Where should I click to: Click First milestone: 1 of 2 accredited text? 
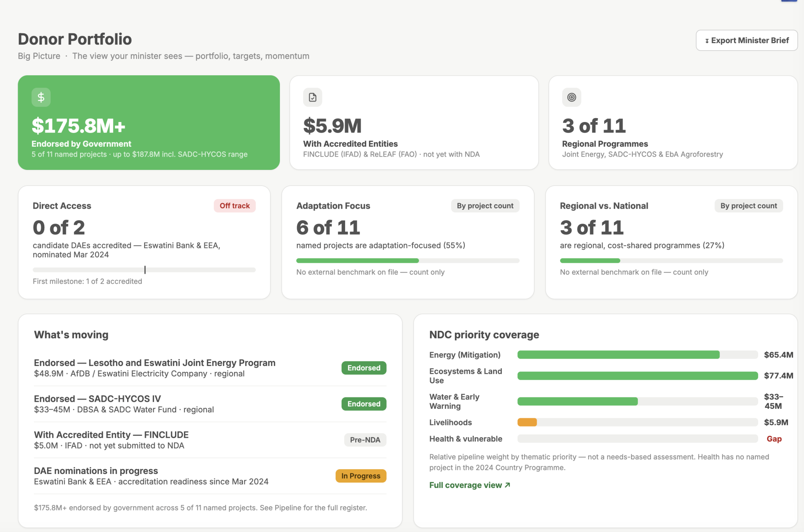[88, 281]
